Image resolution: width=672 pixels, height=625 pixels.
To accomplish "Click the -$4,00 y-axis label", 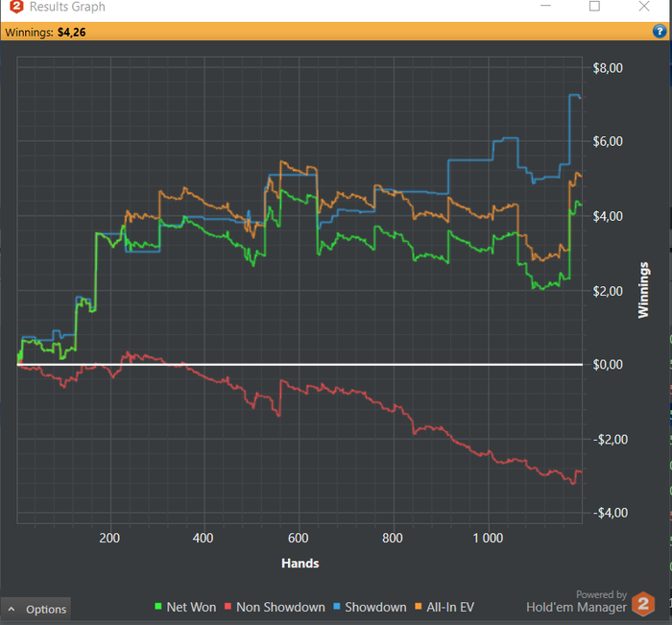I will coord(611,513).
